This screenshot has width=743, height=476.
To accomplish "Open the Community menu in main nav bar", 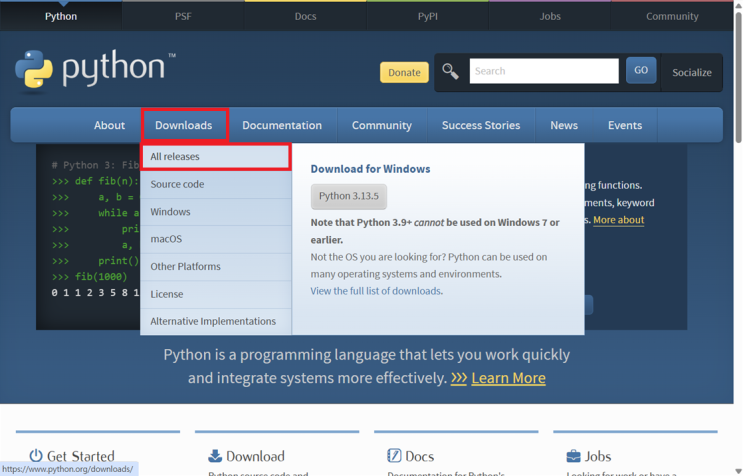I will click(x=381, y=126).
